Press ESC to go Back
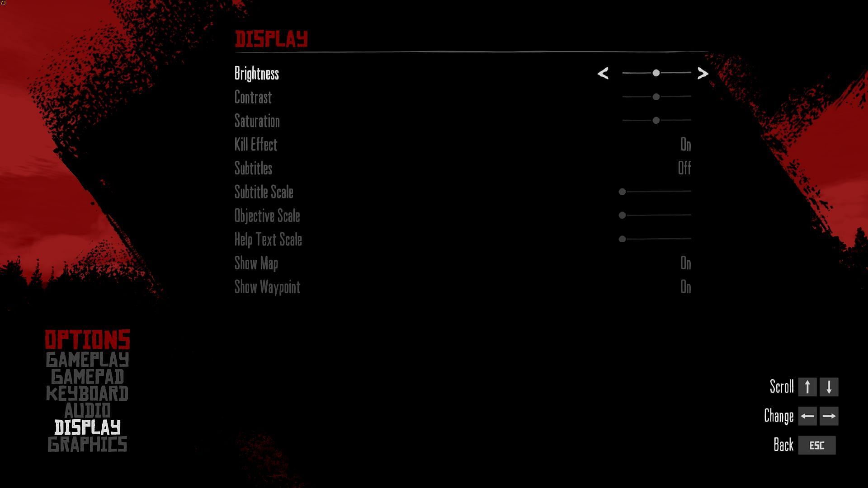 tap(817, 445)
